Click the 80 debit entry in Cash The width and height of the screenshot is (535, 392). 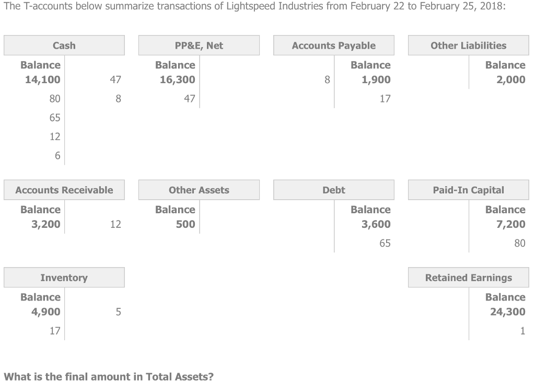[55, 99]
